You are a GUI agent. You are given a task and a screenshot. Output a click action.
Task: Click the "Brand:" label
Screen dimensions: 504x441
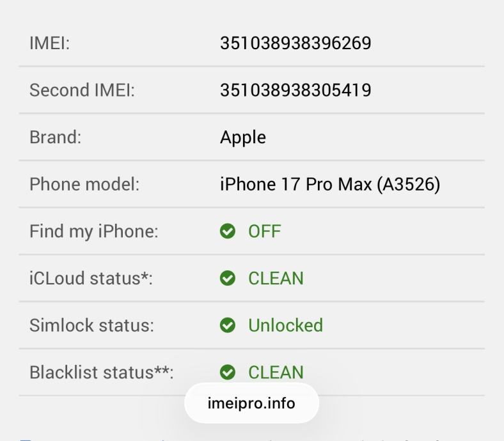(x=55, y=137)
